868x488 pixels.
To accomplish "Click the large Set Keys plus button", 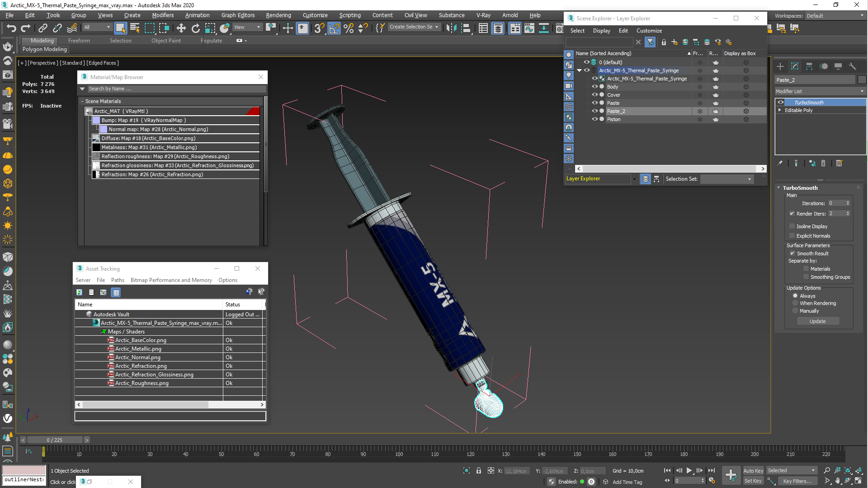I will click(x=731, y=475).
